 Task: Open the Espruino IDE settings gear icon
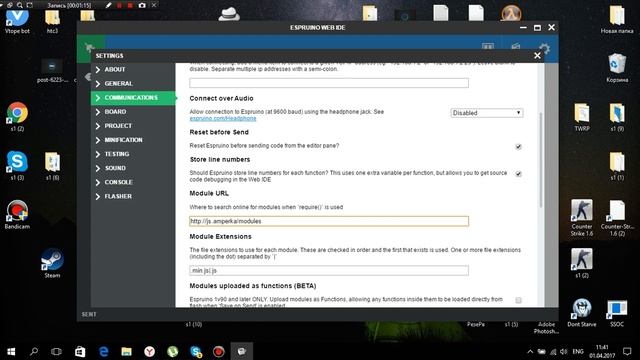(544, 49)
